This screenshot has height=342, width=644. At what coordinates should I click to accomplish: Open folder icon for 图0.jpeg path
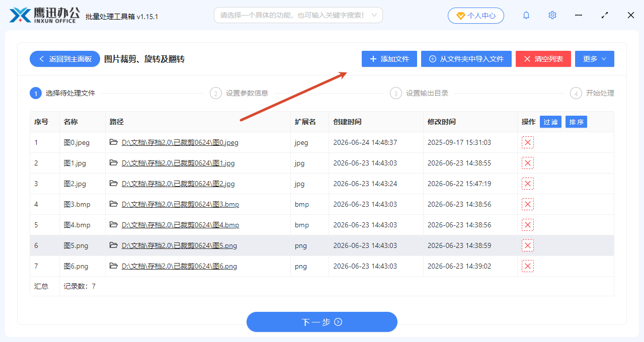[114, 142]
